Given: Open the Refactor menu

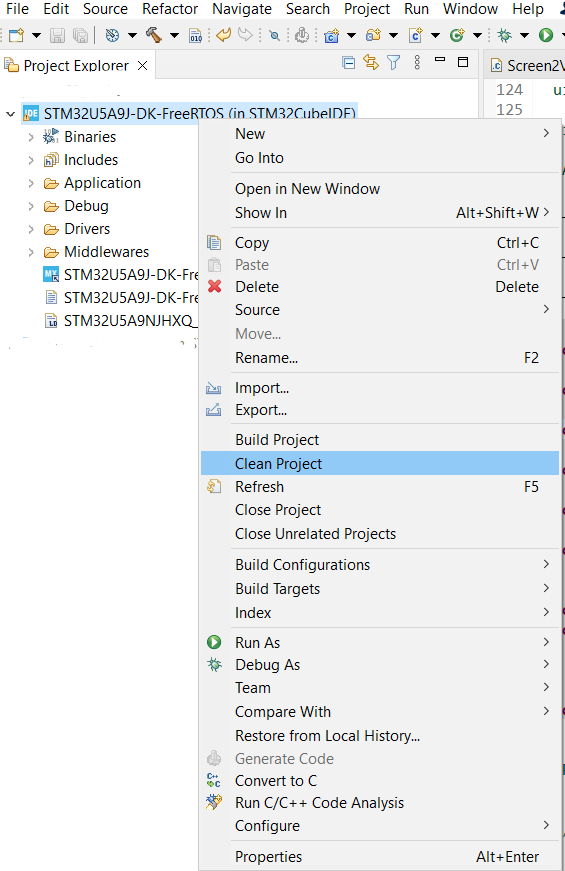Looking at the screenshot, I should (x=170, y=9).
